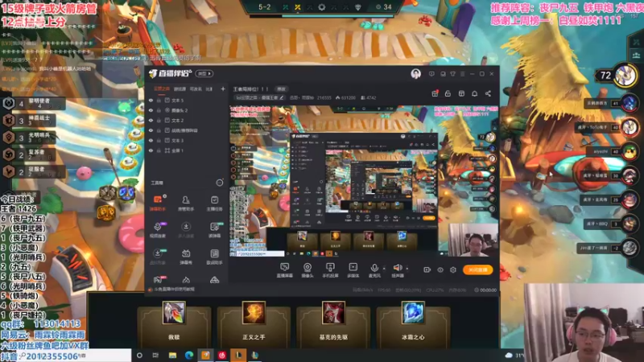Click the 黎明使者 trait entry
The image size is (644, 362).
[x=34, y=103]
